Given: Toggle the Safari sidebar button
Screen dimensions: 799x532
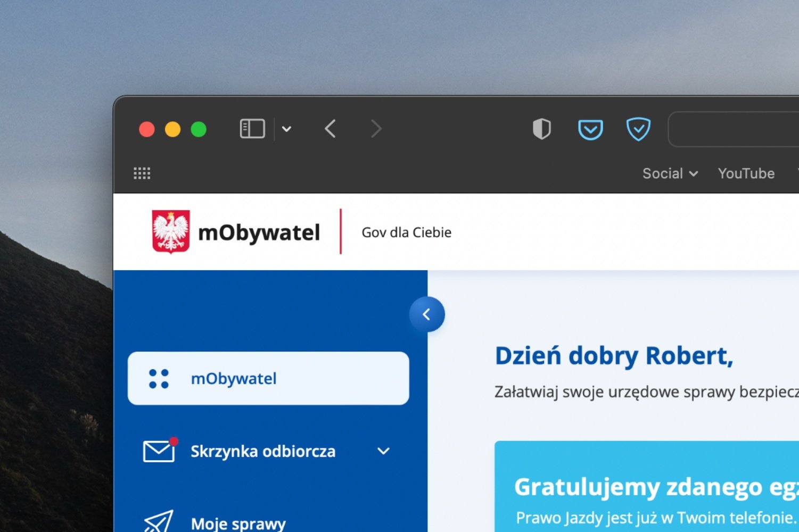Looking at the screenshot, I should click(x=252, y=129).
